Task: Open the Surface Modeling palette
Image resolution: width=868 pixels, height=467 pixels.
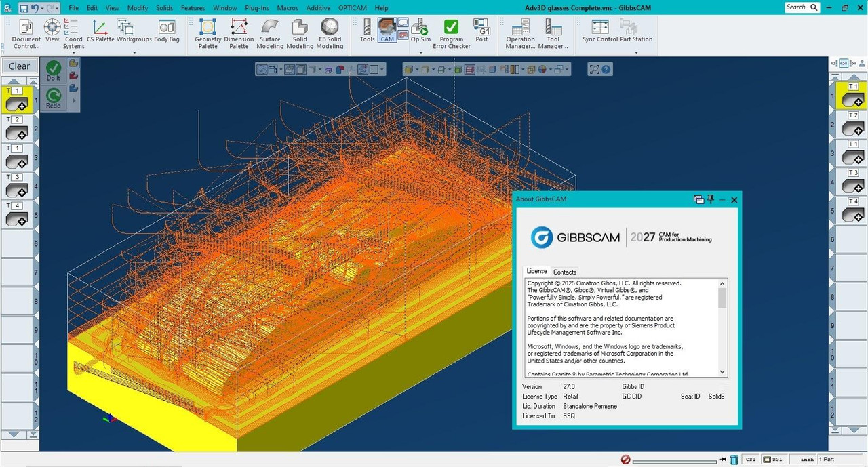Action: (270, 34)
